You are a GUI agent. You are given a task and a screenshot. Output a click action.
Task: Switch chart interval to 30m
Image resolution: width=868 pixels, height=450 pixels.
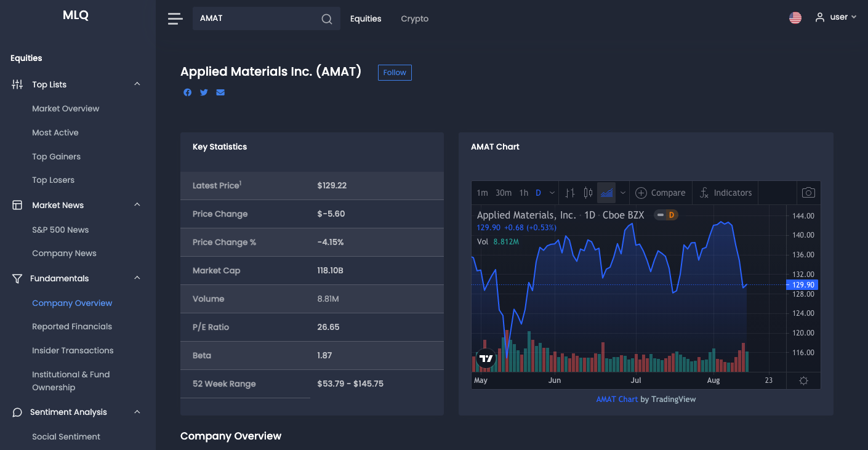click(x=503, y=193)
